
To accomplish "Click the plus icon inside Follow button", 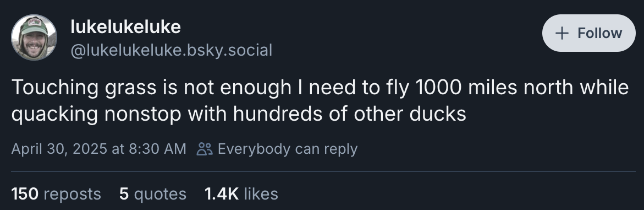I will pos(562,34).
